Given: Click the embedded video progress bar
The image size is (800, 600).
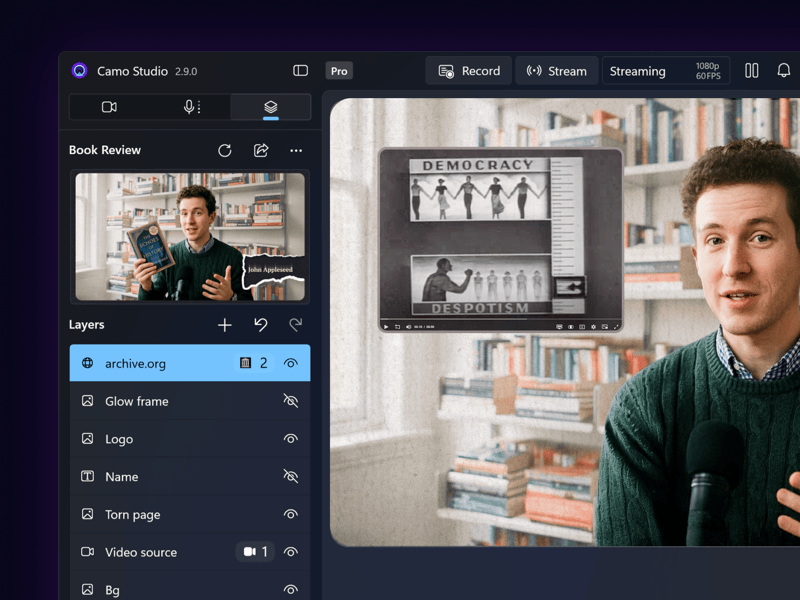Looking at the screenshot, I should [x=500, y=319].
